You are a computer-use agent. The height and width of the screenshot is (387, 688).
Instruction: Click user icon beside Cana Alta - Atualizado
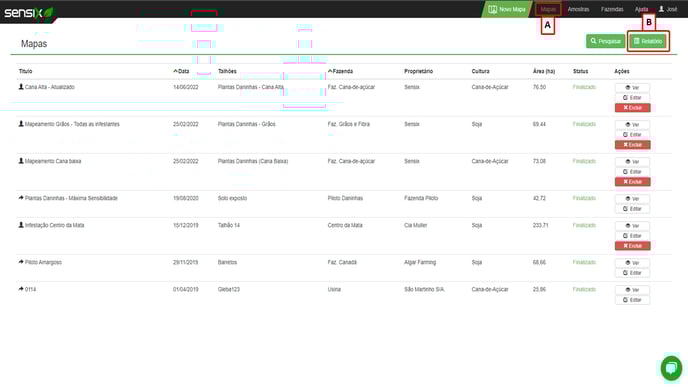[x=21, y=87]
